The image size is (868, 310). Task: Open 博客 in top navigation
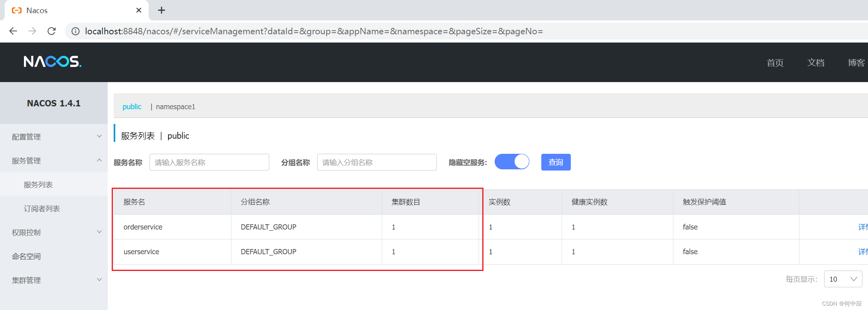pos(856,63)
